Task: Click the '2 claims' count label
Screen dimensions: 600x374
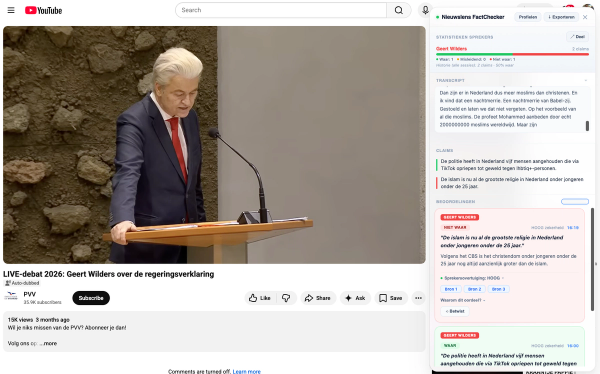Action: [x=580, y=49]
